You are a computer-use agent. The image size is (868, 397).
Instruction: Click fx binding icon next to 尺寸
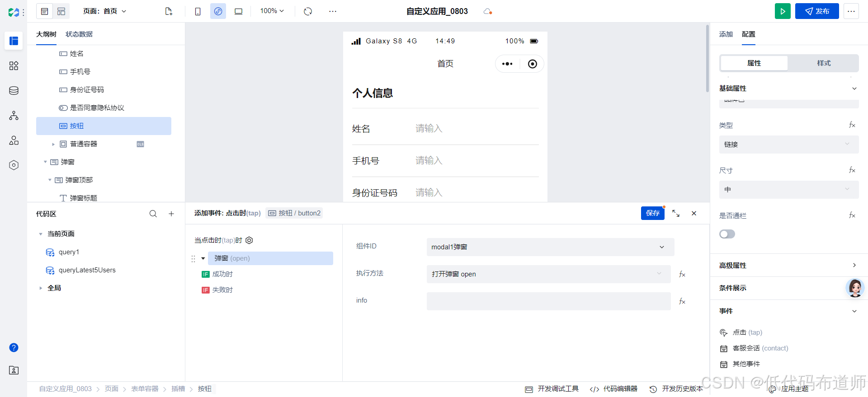click(x=852, y=170)
